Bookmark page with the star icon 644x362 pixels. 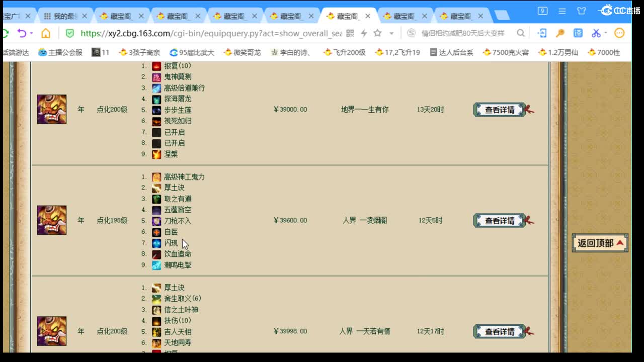(x=377, y=33)
